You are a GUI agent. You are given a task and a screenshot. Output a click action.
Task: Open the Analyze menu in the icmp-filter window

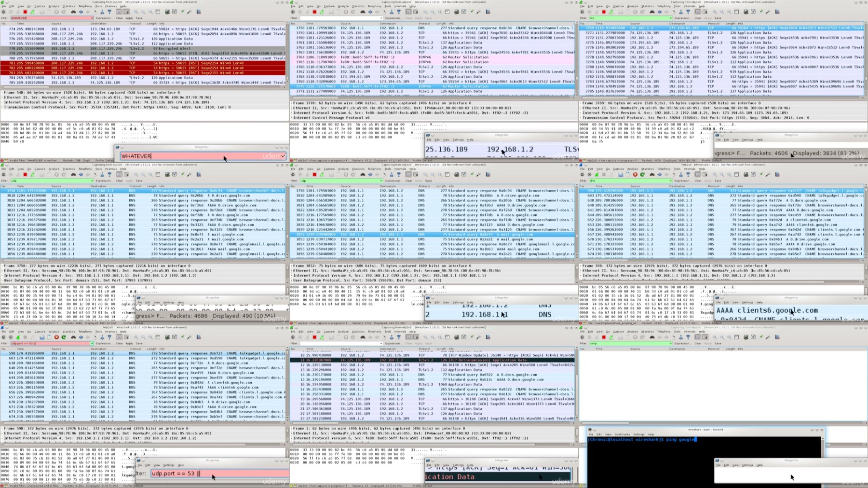632,332
